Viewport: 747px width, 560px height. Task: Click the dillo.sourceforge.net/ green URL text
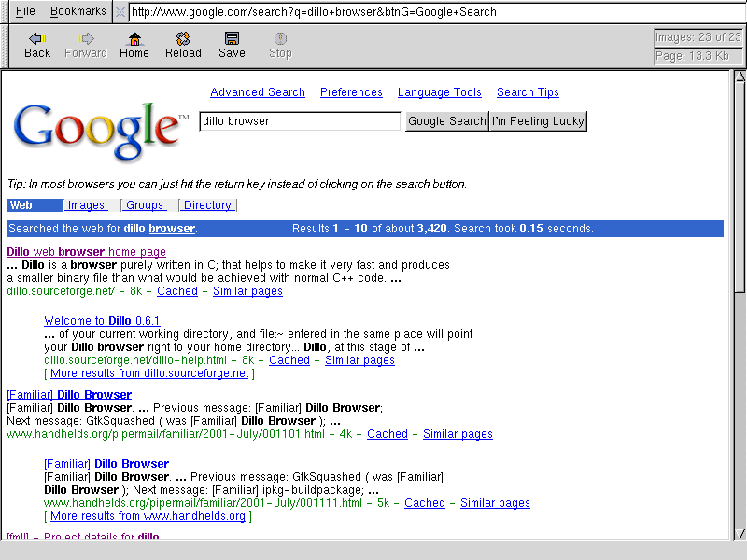[x=61, y=291]
